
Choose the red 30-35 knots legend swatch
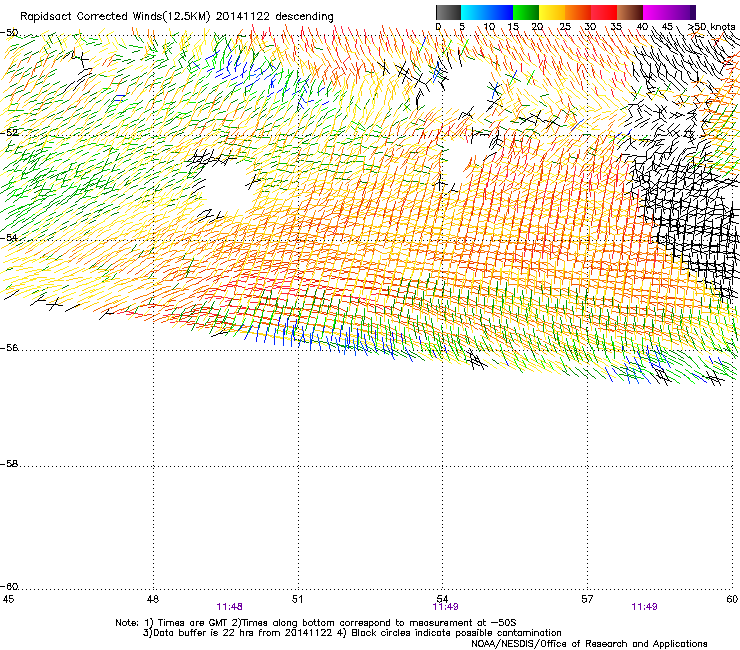[604, 12]
